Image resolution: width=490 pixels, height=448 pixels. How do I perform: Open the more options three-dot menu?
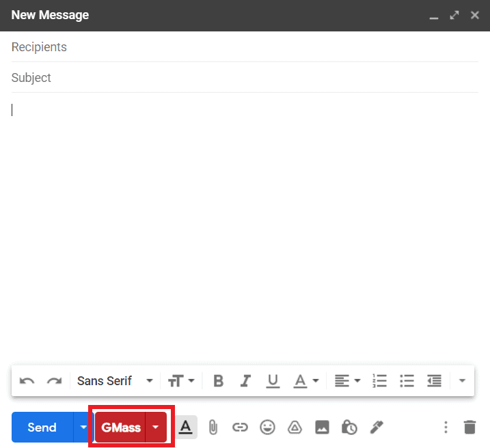point(446,428)
